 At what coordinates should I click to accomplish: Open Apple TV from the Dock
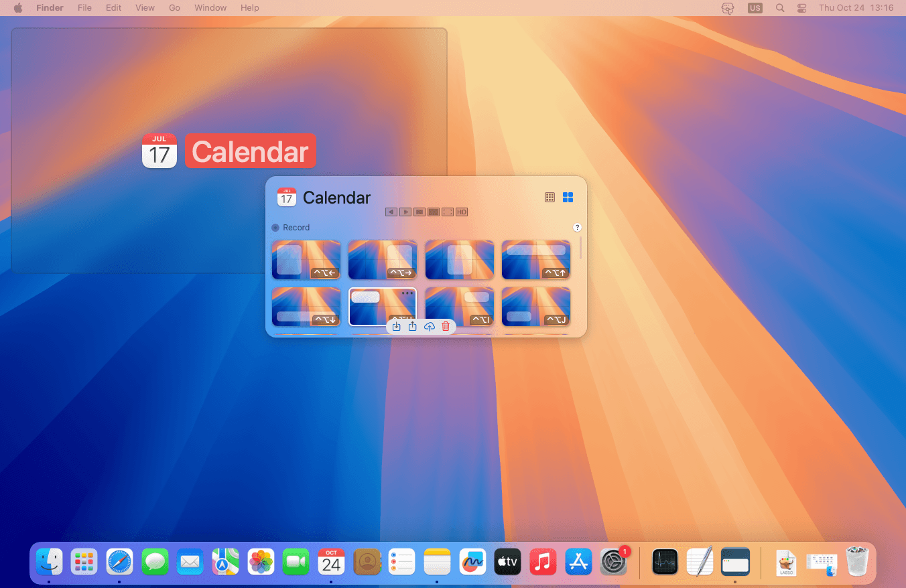point(507,562)
